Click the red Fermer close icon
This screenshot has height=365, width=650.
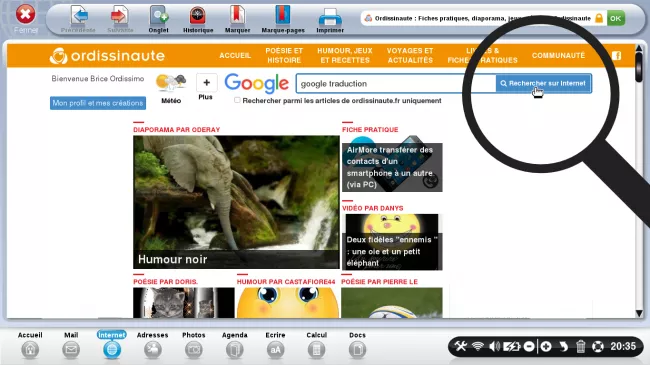[25, 15]
